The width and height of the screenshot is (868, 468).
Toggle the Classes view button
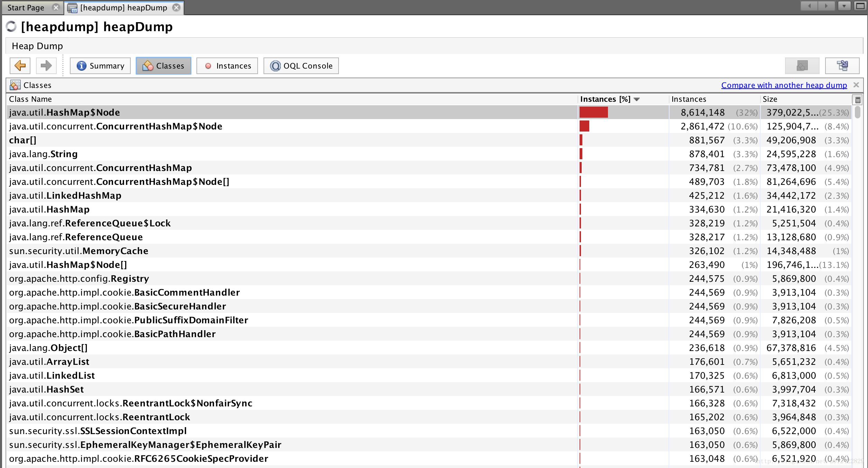164,66
